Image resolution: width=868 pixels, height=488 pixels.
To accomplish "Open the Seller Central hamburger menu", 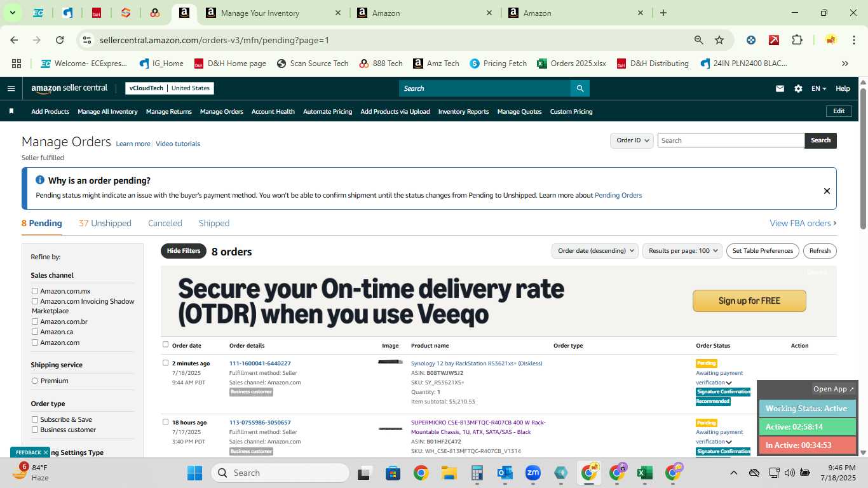I will click(11, 88).
